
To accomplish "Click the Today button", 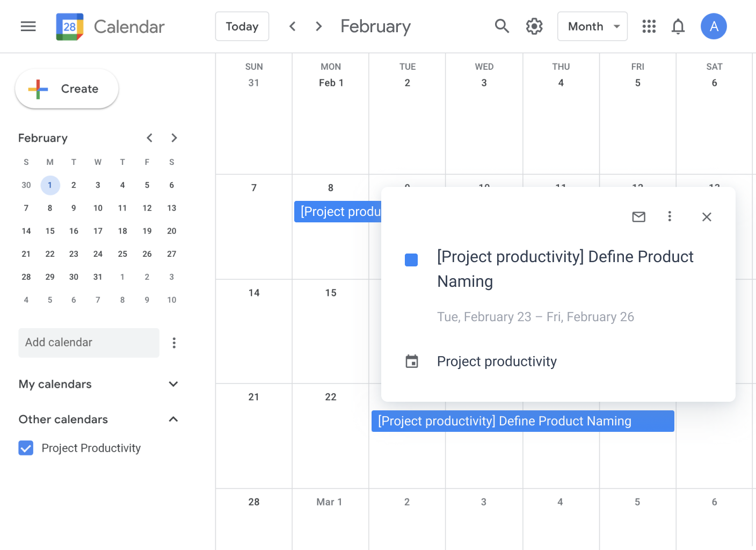I will pos(242,26).
